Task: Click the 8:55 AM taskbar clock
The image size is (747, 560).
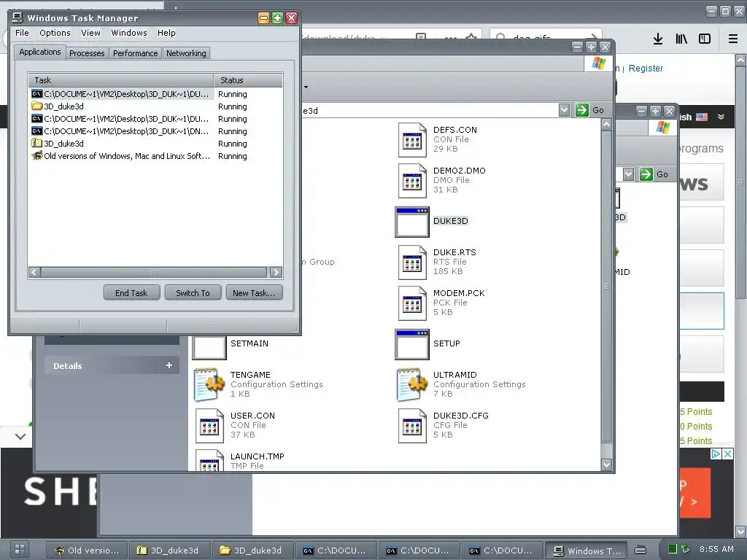Action: [x=716, y=548]
